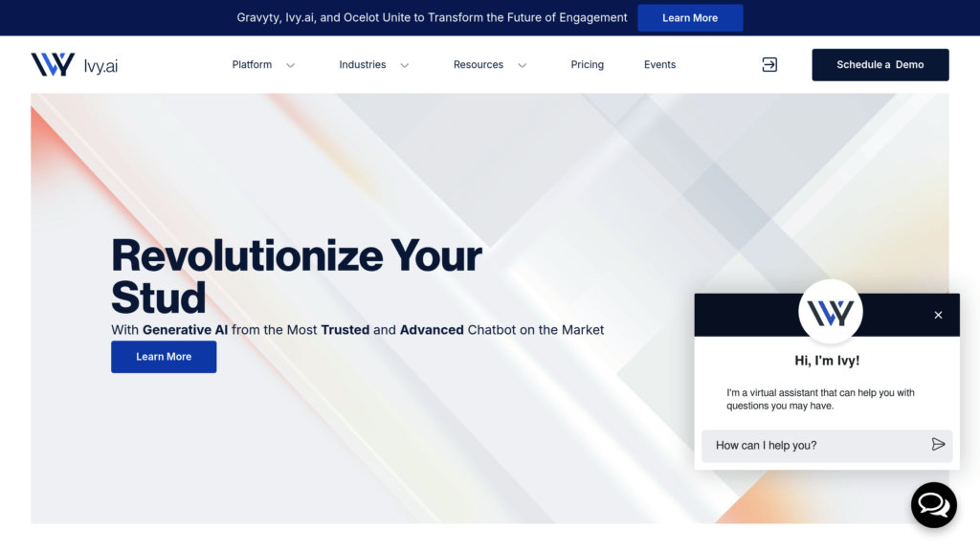Click Learn More below the hero headline
Viewport: 980px width, 551px height.
pos(164,357)
